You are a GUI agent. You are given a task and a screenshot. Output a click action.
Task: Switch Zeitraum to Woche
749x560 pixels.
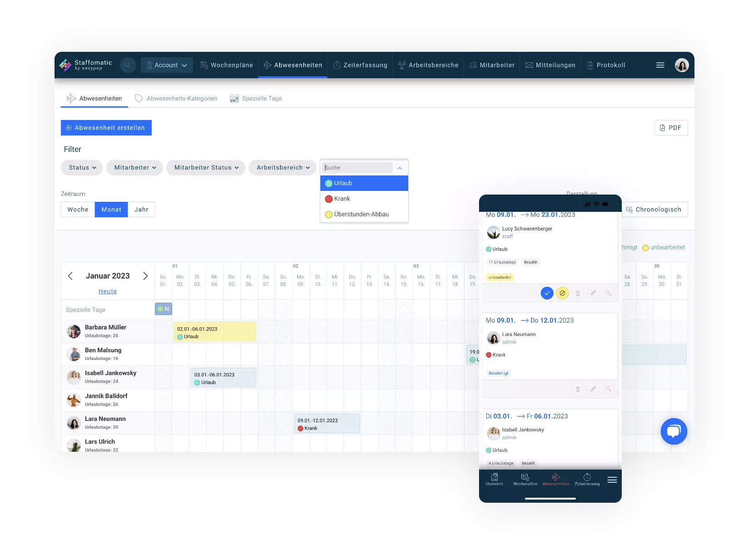coord(78,210)
